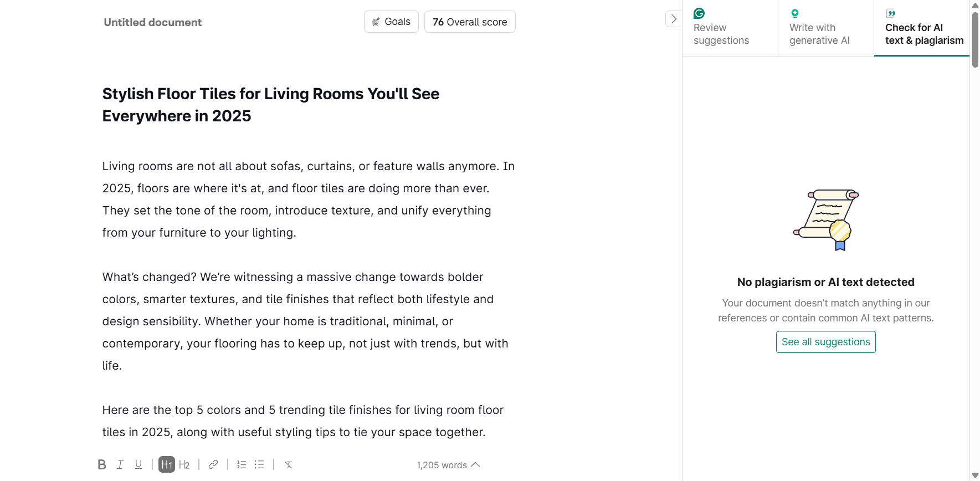The height and width of the screenshot is (481, 980).
Task: Switch to the Review suggestions tab
Action: (730, 28)
